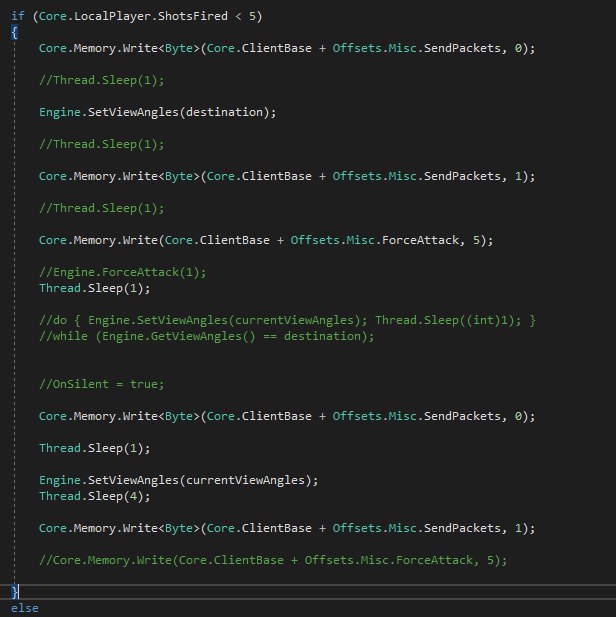
Task: Click the commented 'while' GetViewAngles line
Action: coord(206,336)
